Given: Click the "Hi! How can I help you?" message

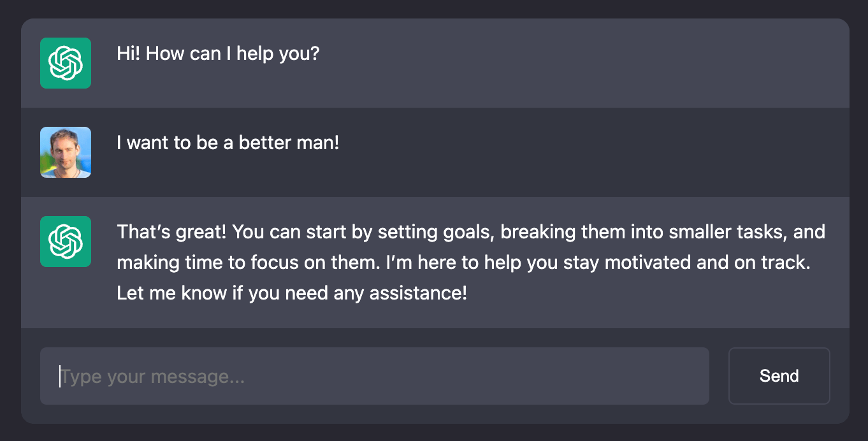Looking at the screenshot, I should click(218, 53).
